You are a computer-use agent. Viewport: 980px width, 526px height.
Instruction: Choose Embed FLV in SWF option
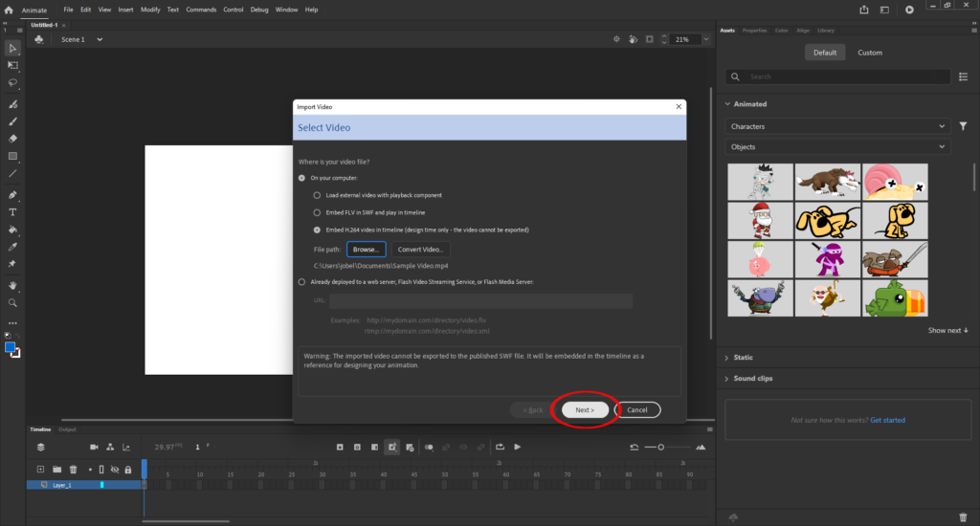point(318,212)
